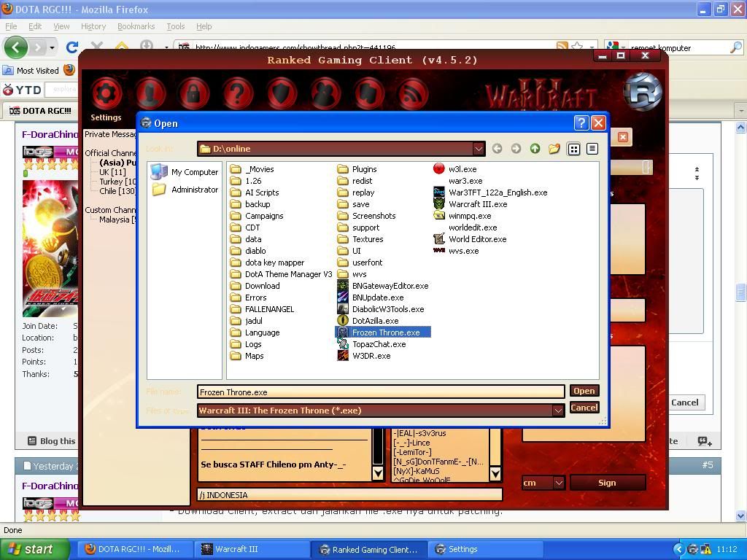Click the Windows start button
This screenshot has width=747, height=560.
click(35, 550)
